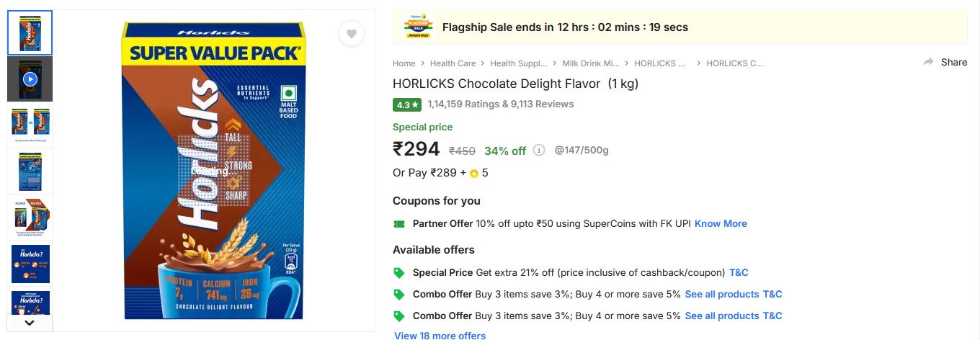This screenshot has height=340, width=980.
Task: Click first Combo Offer See all products
Action: (x=721, y=295)
